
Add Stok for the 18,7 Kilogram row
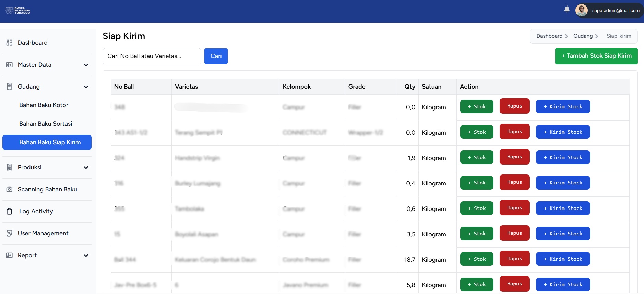click(x=477, y=259)
